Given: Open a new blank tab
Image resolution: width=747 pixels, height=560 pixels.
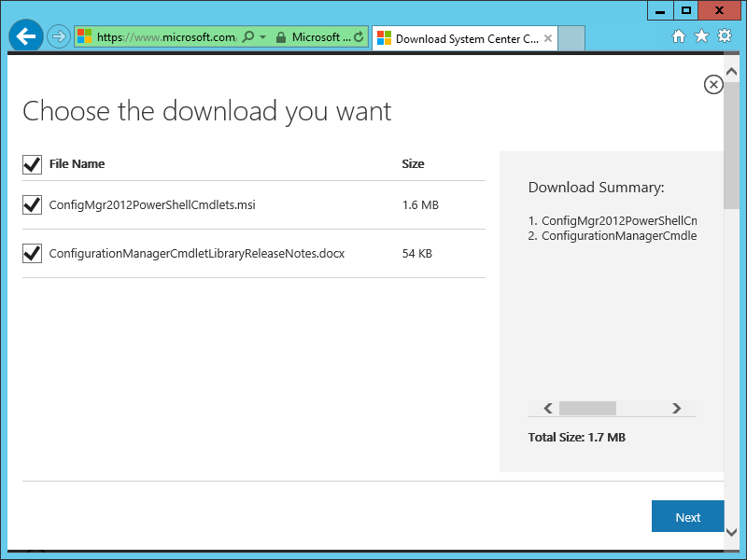Looking at the screenshot, I should click(x=571, y=38).
